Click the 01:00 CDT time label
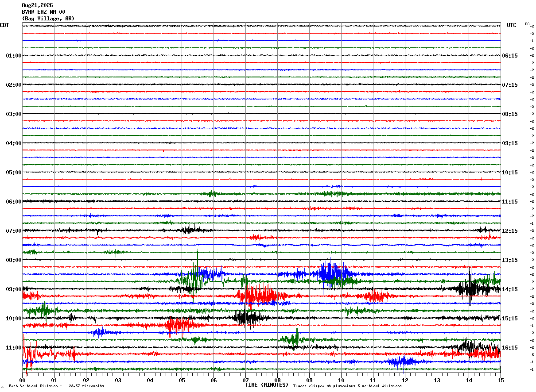The image size is (536, 392). tap(14, 56)
